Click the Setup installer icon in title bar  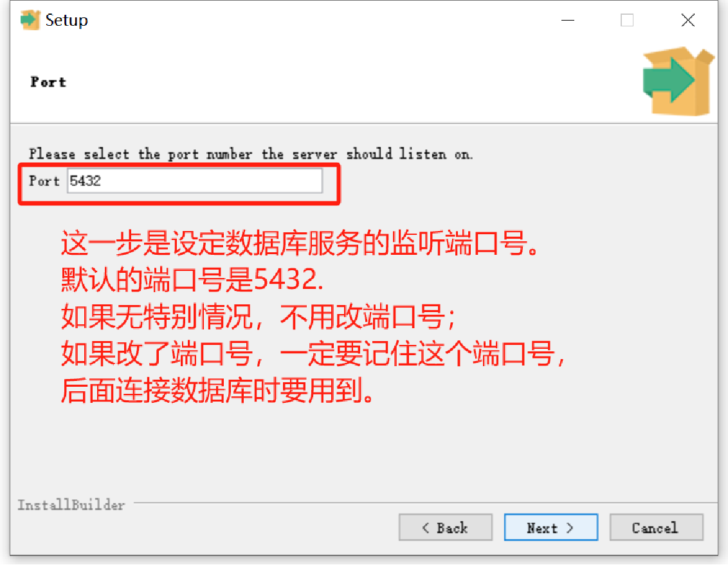pyautogui.click(x=30, y=20)
